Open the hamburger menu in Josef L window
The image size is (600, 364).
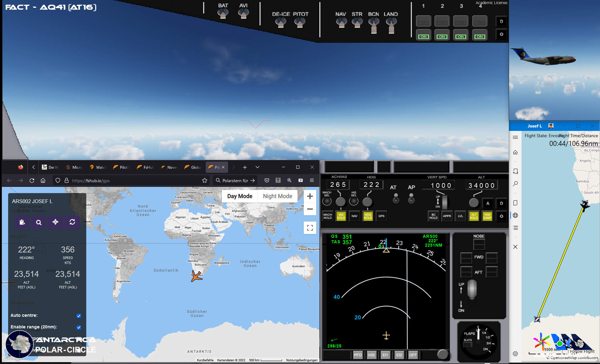click(x=515, y=137)
